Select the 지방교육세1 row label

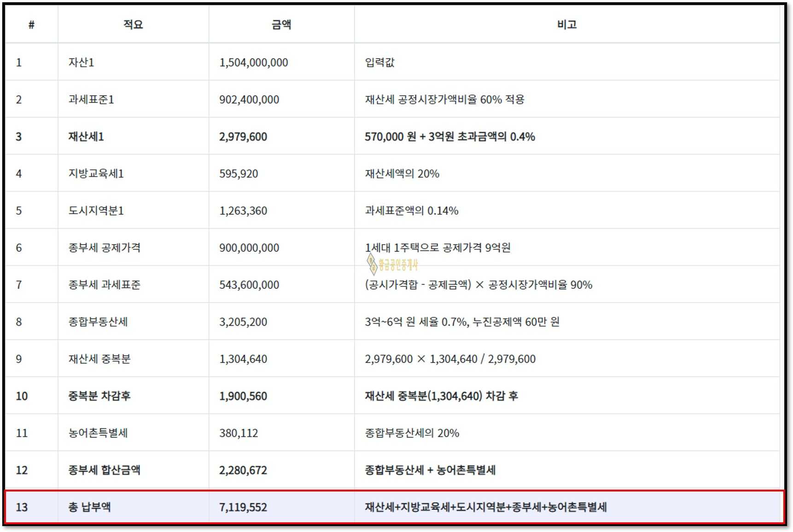pos(96,174)
